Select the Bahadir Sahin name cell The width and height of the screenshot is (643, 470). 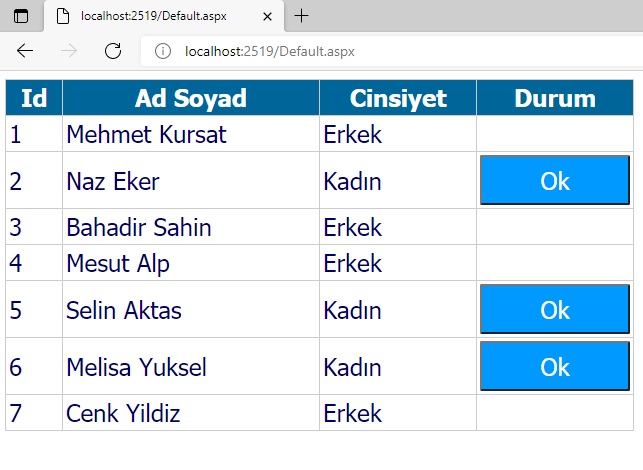(x=191, y=227)
